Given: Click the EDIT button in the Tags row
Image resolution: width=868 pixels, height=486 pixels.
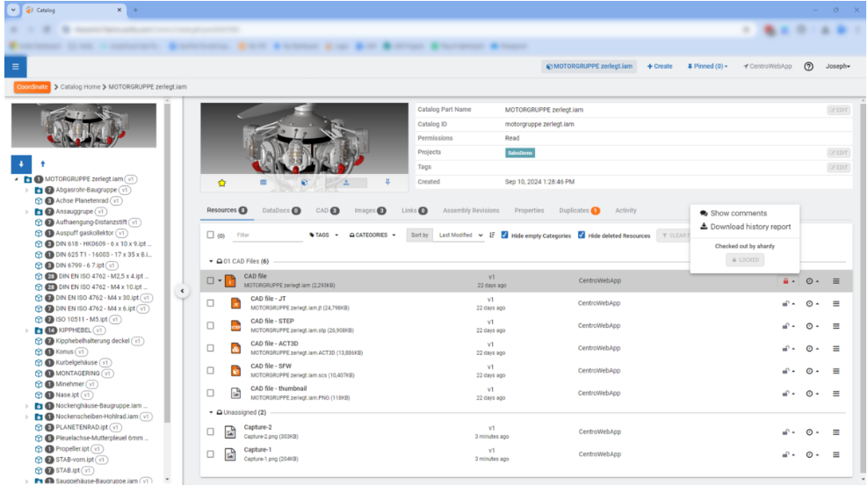Looking at the screenshot, I should tap(838, 167).
